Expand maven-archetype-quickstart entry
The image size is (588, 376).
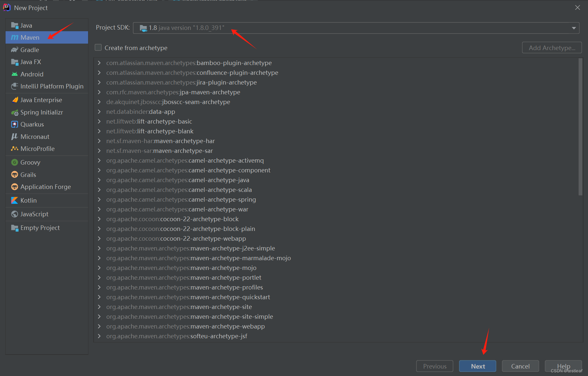(x=99, y=297)
